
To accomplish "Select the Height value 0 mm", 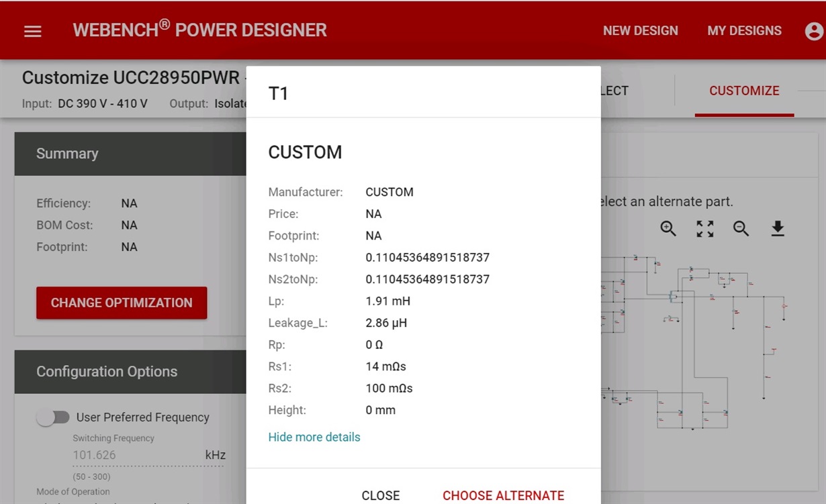I will point(380,410).
